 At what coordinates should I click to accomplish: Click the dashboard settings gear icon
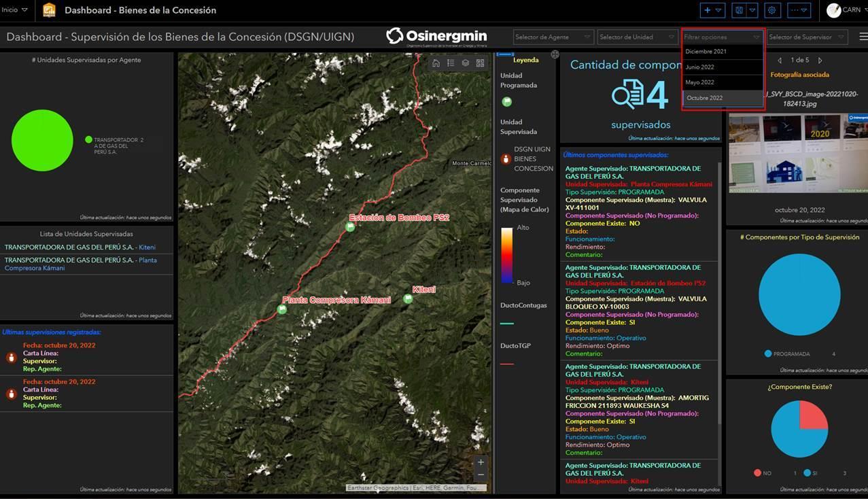pos(772,10)
